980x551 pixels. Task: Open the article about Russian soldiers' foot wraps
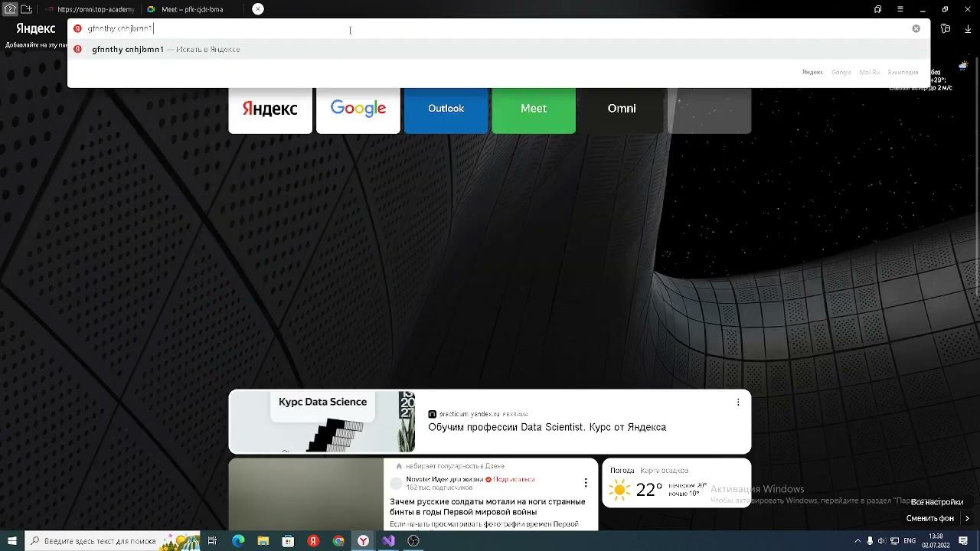pyautogui.click(x=487, y=507)
